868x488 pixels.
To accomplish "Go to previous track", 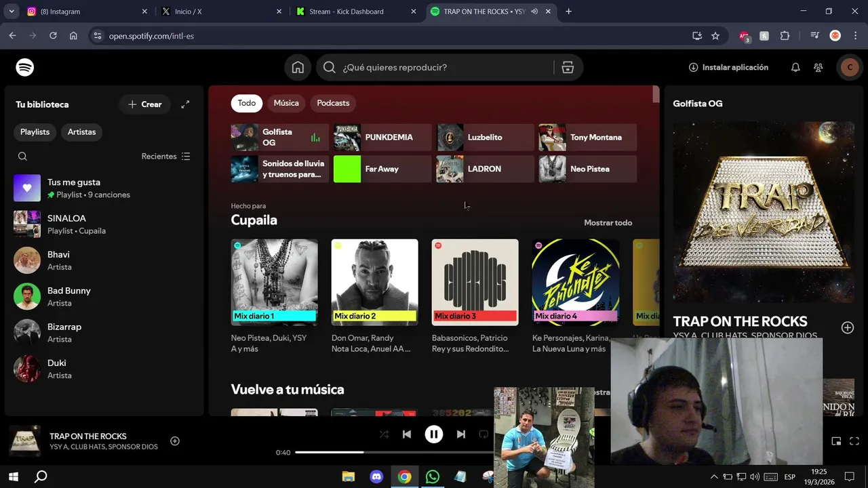I will (407, 434).
